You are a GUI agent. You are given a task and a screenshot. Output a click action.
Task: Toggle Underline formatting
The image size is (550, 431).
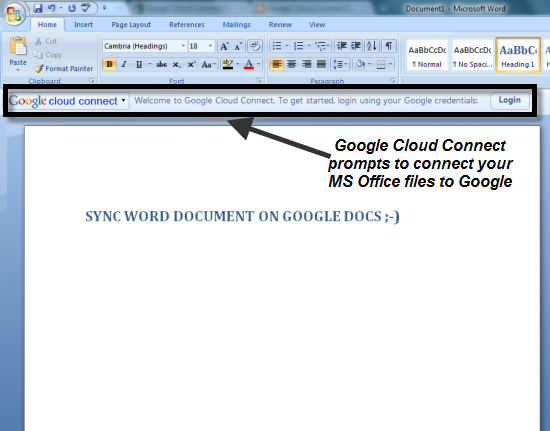pos(139,65)
